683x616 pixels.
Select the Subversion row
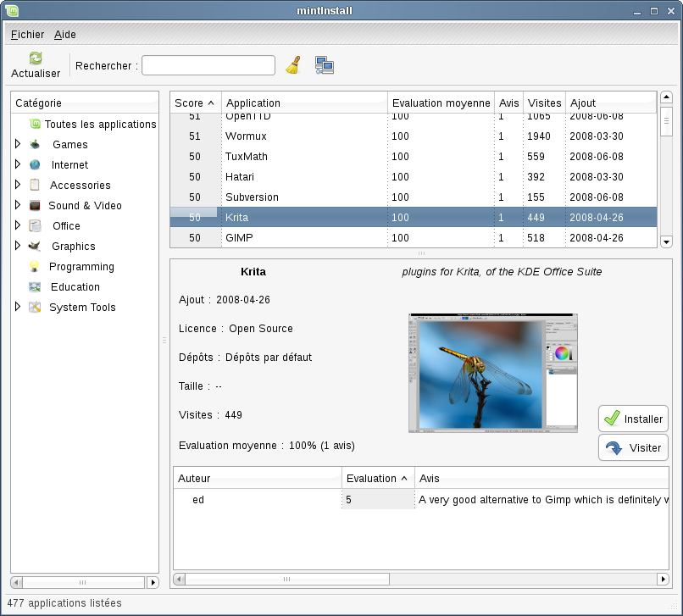tap(413, 197)
